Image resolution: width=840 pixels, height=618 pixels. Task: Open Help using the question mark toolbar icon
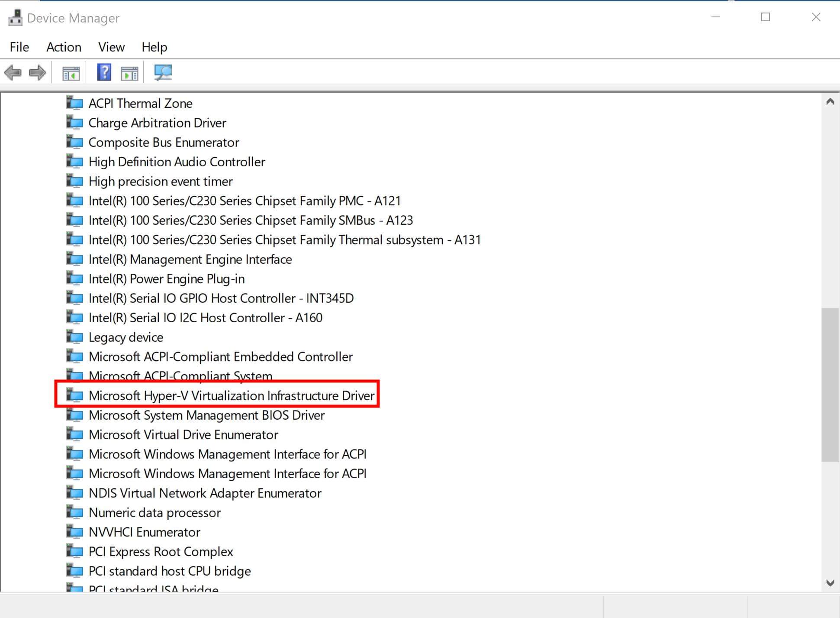point(103,72)
